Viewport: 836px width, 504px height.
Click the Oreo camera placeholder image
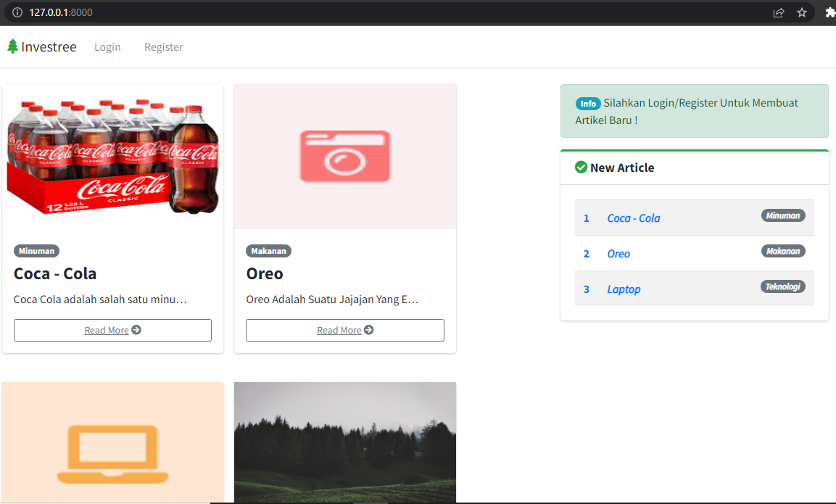coord(345,157)
